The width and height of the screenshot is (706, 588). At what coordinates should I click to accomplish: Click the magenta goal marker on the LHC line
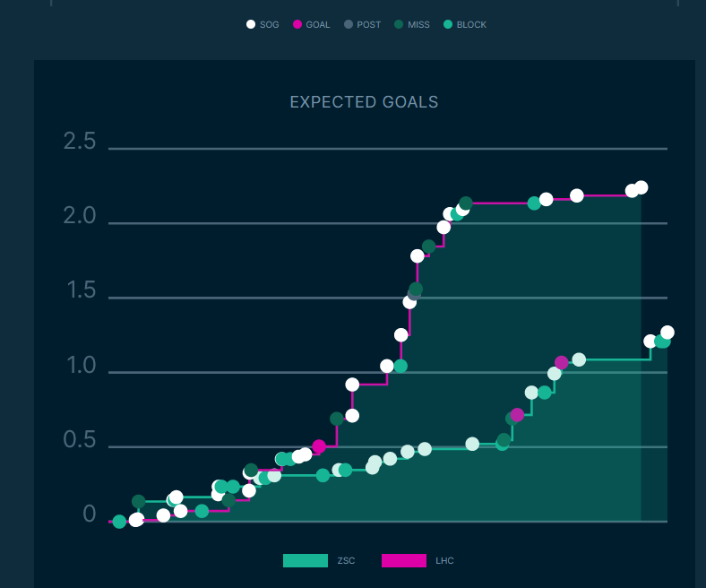pyautogui.click(x=319, y=446)
